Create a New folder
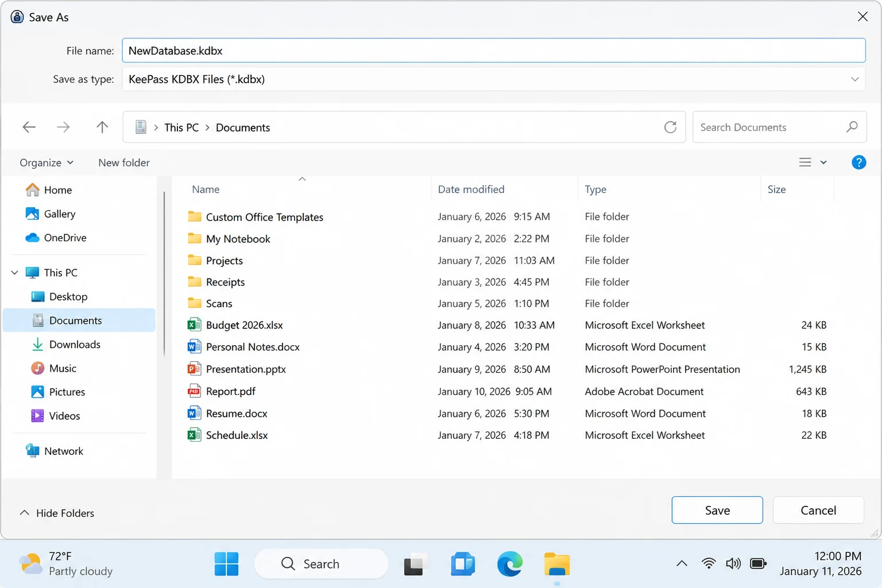Image resolution: width=882 pixels, height=588 pixels. click(x=124, y=163)
